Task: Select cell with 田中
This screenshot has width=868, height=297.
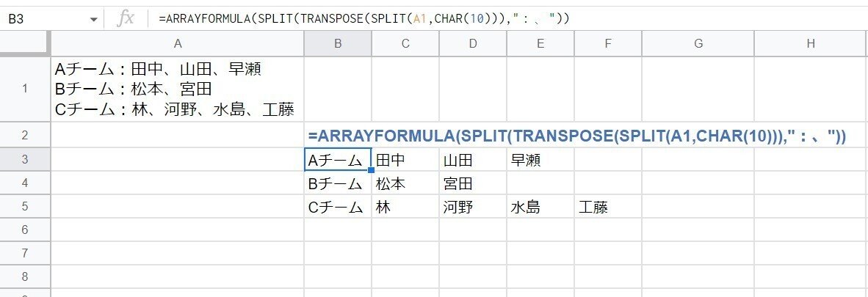Action: point(405,160)
